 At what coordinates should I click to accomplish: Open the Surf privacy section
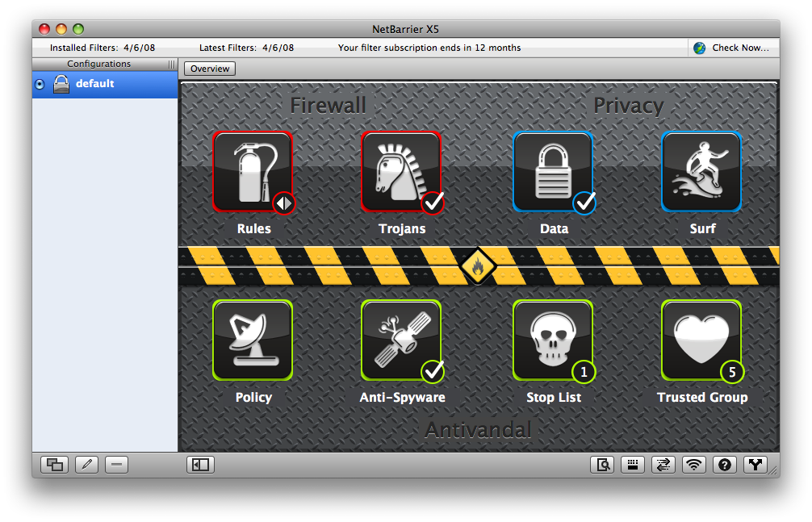pyautogui.click(x=701, y=171)
